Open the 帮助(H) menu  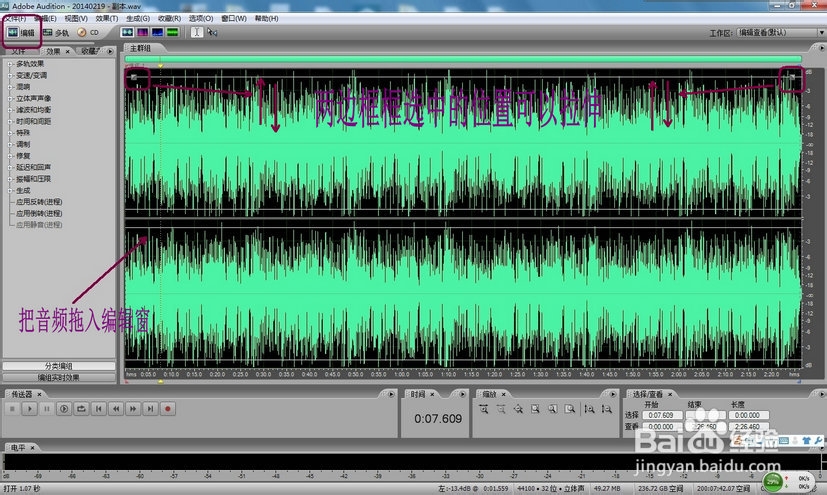pyautogui.click(x=266, y=18)
